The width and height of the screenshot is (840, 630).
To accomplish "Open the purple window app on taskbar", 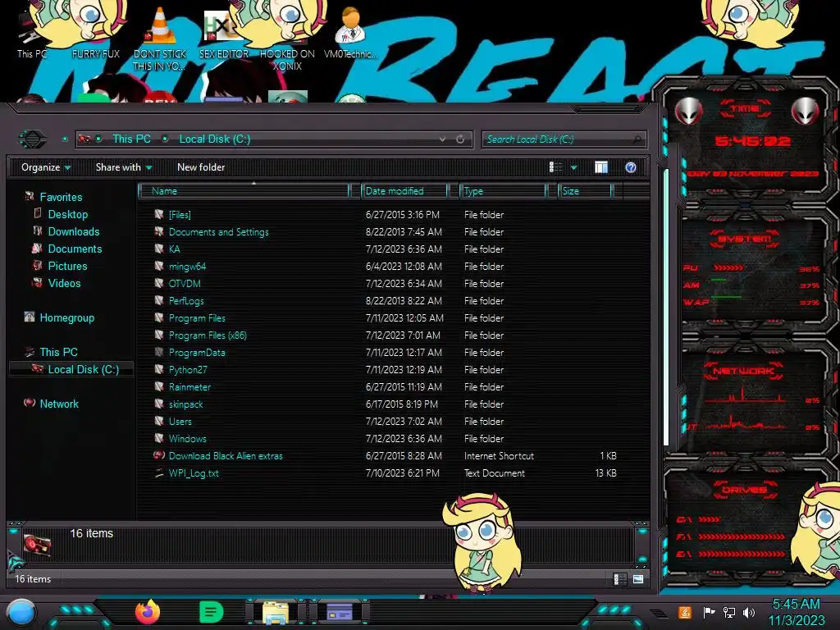I will pos(339,612).
